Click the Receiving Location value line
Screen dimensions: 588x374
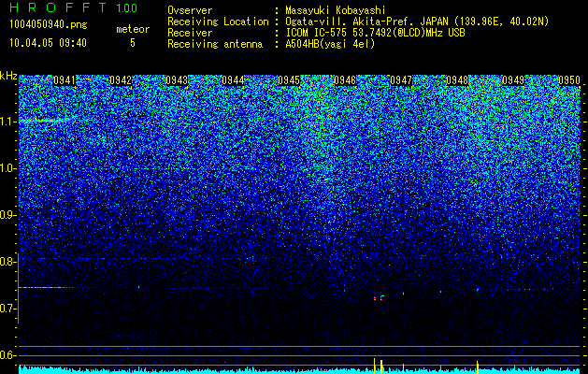pos(417,22)
